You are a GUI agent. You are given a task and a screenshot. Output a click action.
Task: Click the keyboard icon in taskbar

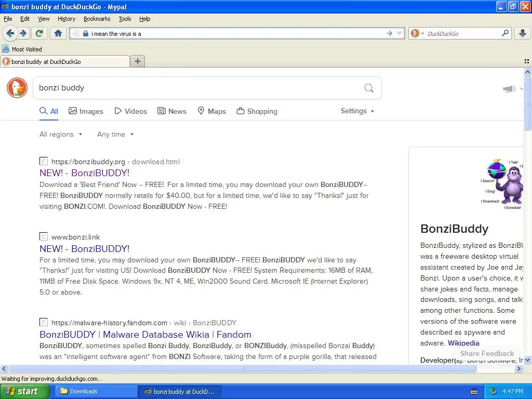(x=474, y=392)
